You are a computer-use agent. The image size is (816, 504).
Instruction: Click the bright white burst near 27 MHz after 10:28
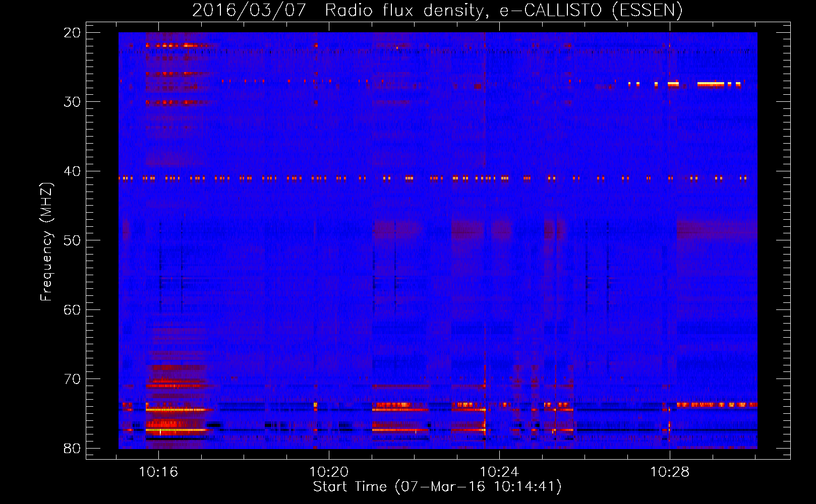tap(711, 84)
